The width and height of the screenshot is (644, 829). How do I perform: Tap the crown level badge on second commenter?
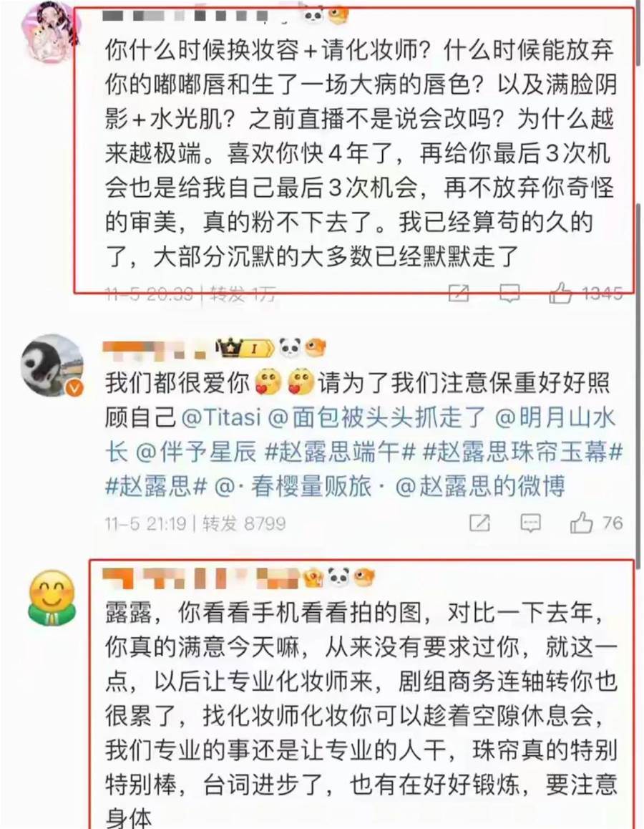point(245,348)
